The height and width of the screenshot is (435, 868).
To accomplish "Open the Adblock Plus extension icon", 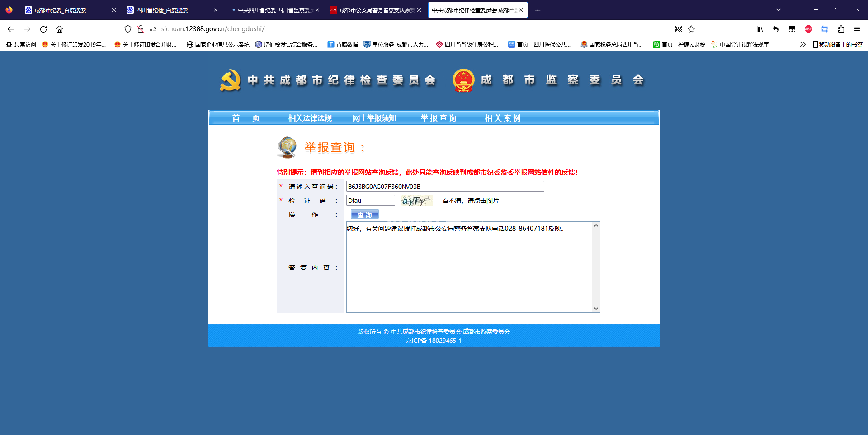I will click(x=808, y=29).
